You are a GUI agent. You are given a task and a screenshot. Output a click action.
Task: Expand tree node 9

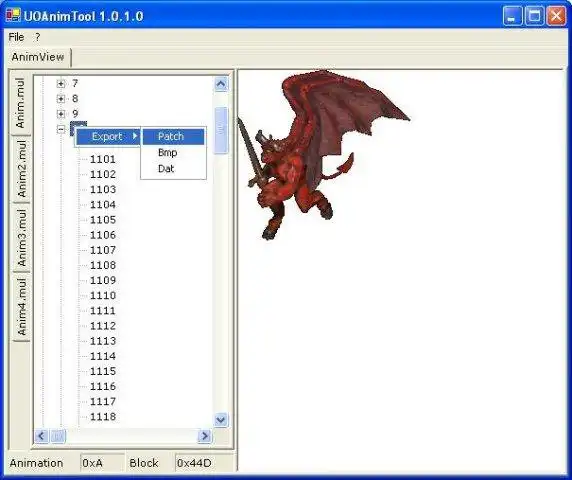click(x=61, y=114)
